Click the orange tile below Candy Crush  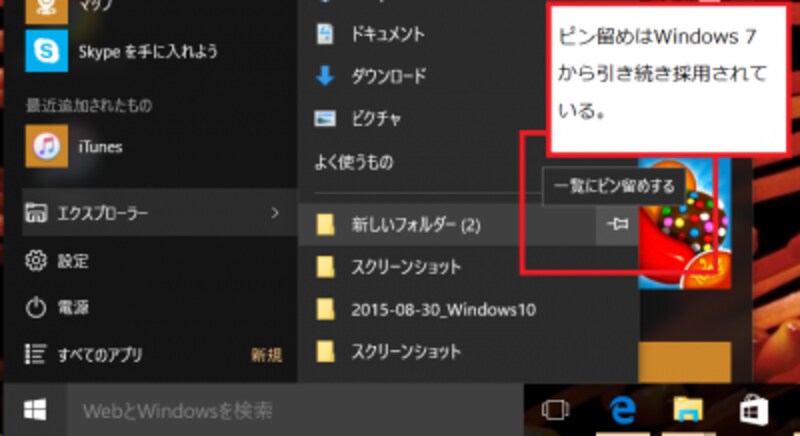(x=685, y=363)
